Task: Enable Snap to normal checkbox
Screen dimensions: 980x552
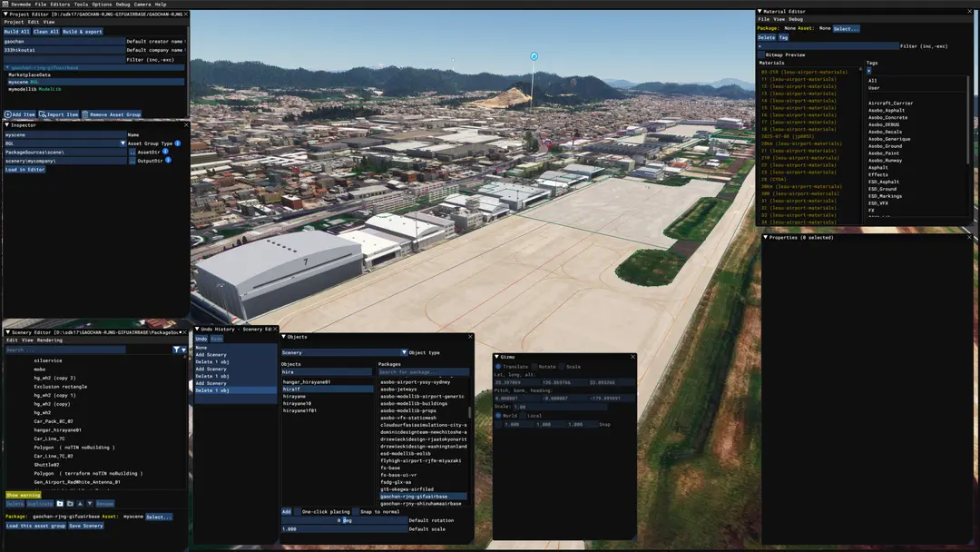Action: tap(356, 511)
